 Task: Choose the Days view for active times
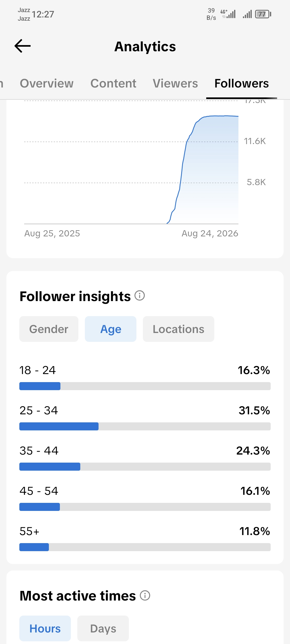click(103, 628)
